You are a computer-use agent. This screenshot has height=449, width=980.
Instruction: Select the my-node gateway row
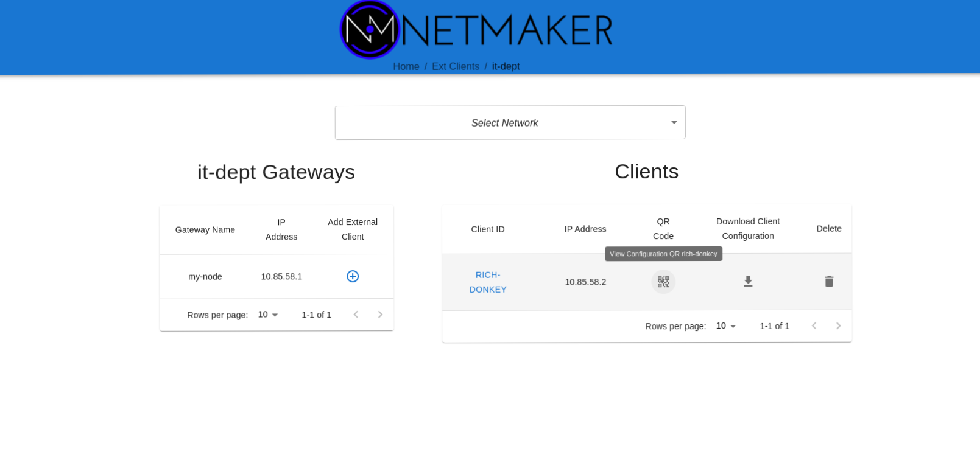tap(205, 277)
